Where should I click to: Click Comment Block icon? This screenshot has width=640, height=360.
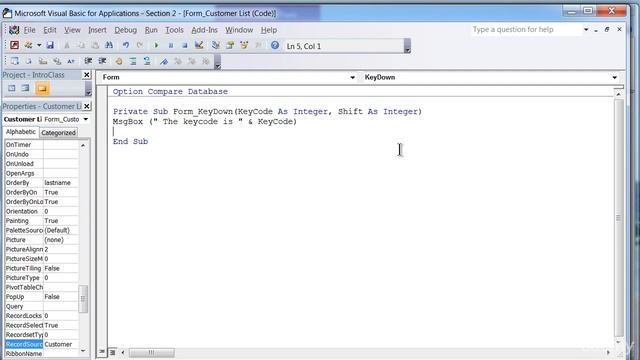coord(133,61)
